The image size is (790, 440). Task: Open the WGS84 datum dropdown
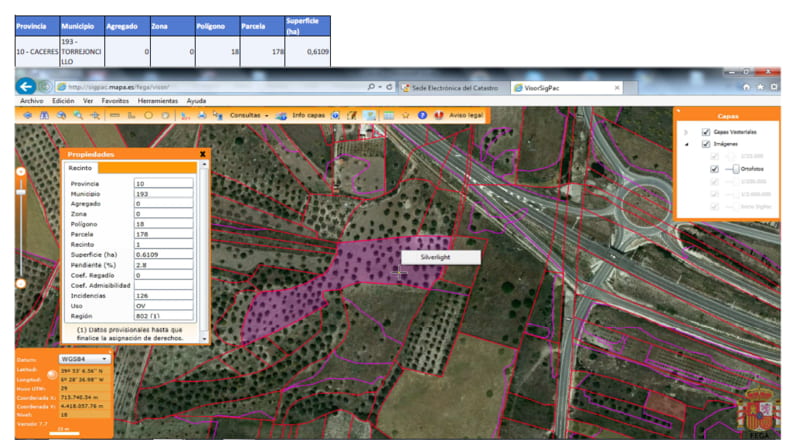(x=84, y=359)
